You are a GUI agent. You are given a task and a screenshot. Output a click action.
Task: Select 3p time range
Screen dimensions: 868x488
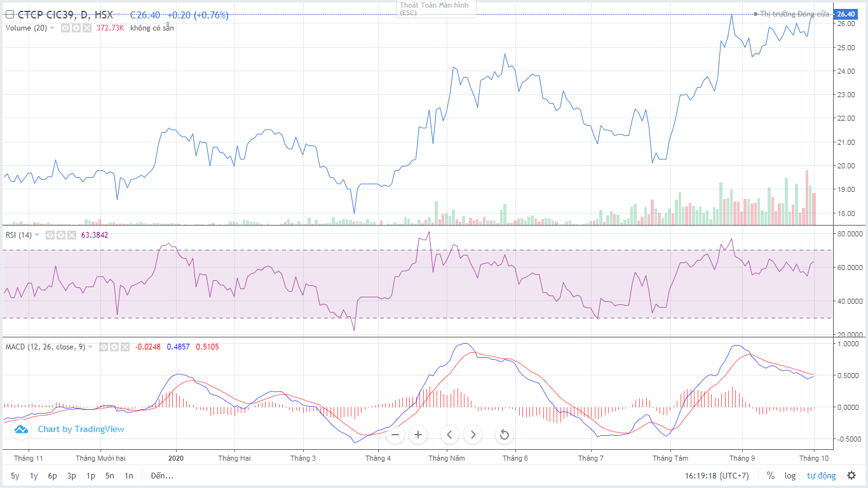(72, 475)
